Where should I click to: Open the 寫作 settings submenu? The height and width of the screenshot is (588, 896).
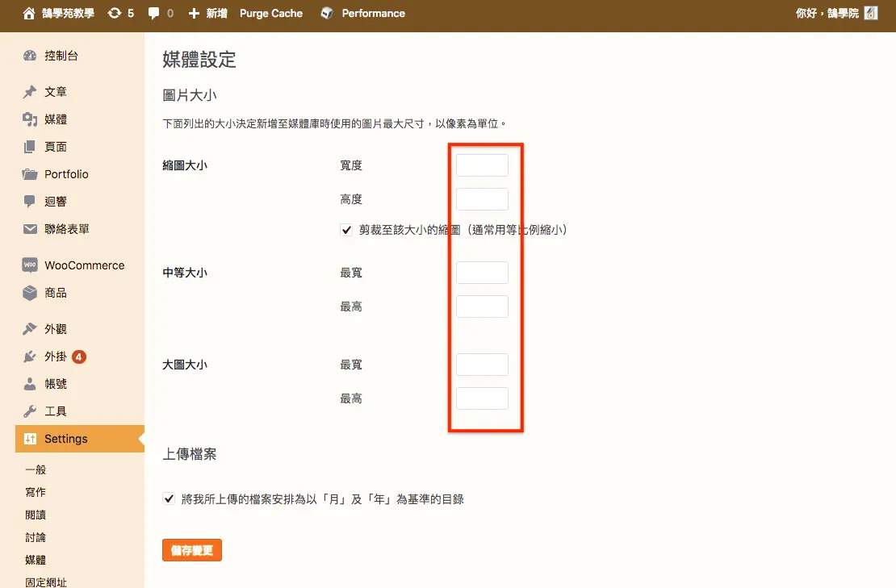click(x=36, y=492)
